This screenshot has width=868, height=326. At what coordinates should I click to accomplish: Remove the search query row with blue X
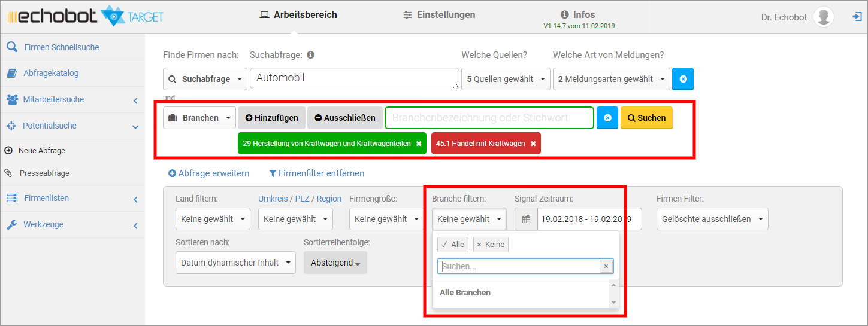tap(682, 79)
